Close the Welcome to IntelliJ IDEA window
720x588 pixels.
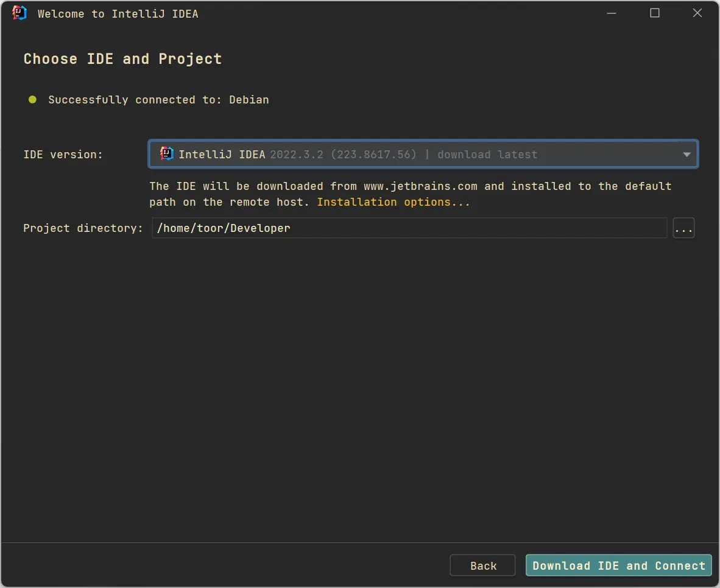[697, 13]
